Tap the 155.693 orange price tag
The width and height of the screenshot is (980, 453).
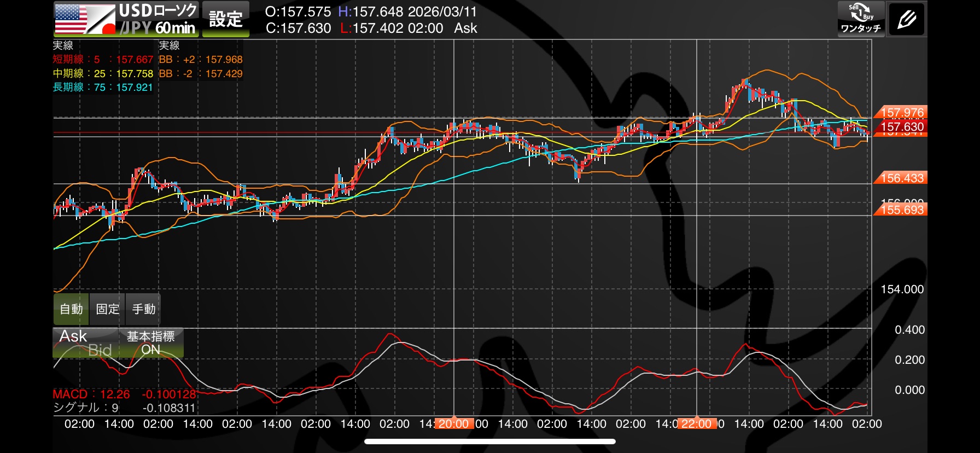901,210
